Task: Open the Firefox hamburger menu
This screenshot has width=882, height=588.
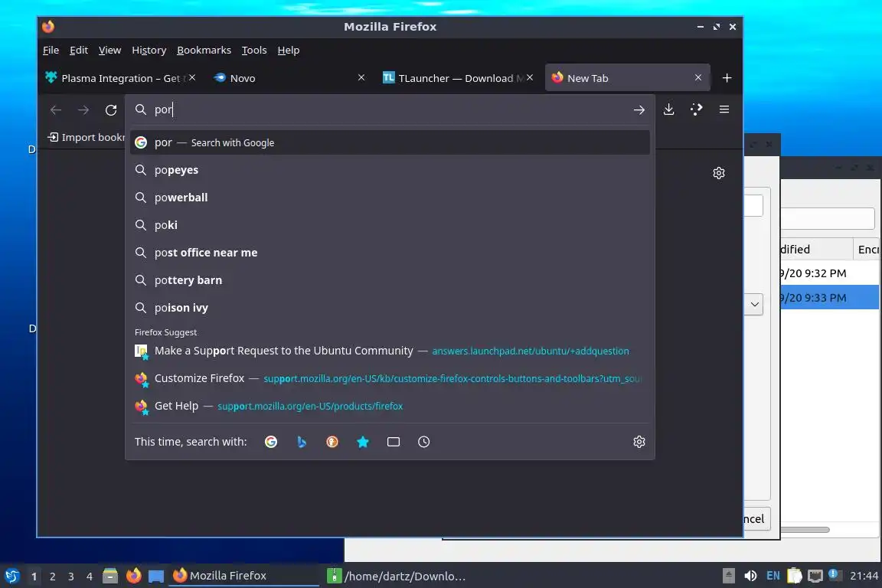Action: click(x=724, y=109)
